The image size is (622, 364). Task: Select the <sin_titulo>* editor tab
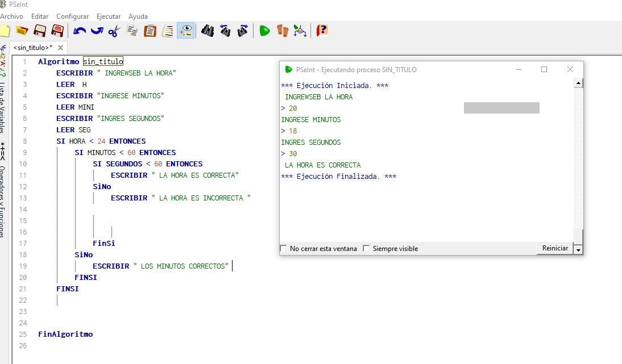32,48
